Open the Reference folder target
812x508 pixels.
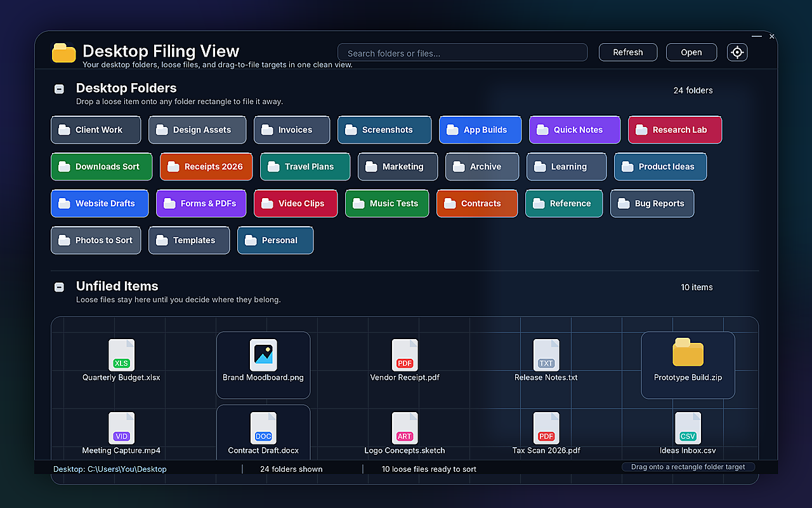coord(564,203)
